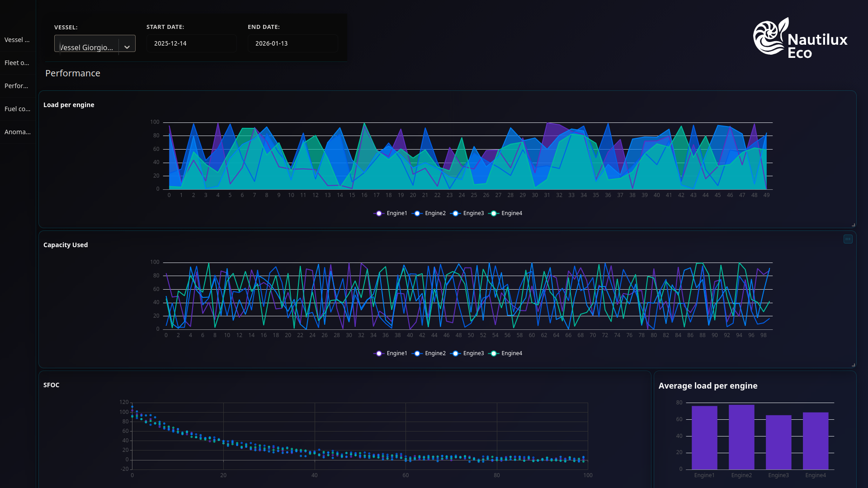Go to the Vessel sidebar item

(18, 40)
